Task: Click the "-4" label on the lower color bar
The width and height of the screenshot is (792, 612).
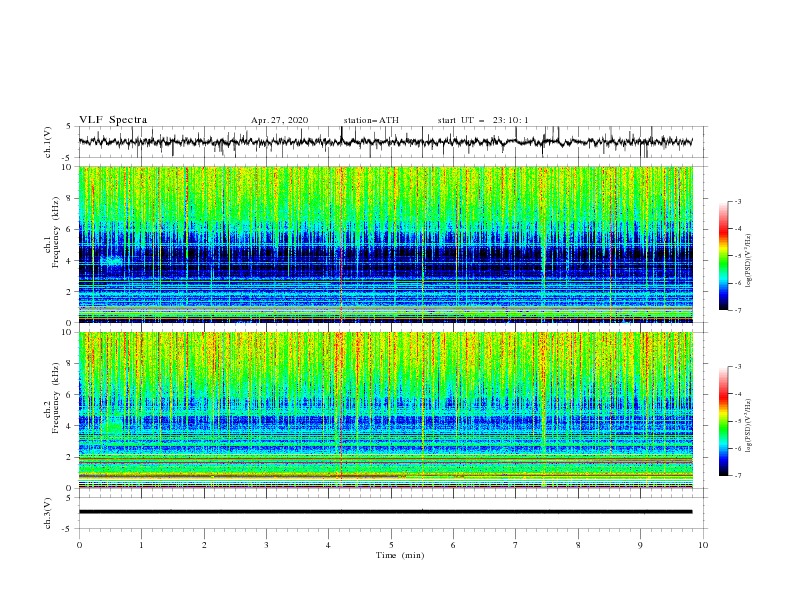Action: [x=737, y=394]
